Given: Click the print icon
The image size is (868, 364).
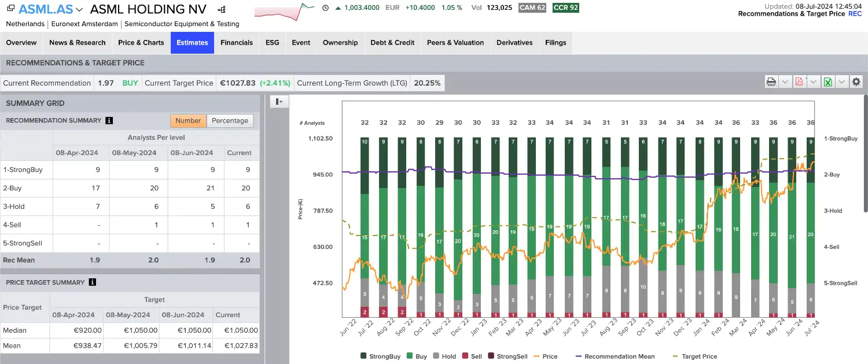Looking at the screenshot, I should 771,82.
